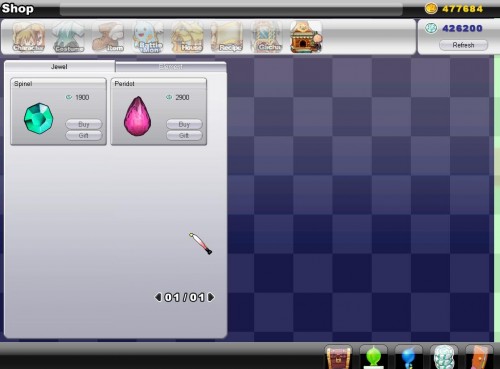Click the green orb icon in bottom bar

coord(374,357)
